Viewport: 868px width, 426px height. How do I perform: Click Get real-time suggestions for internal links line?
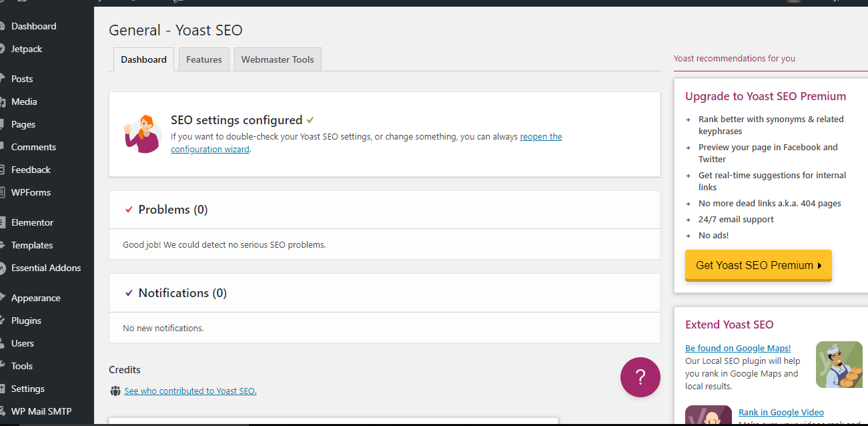pyautogui.click(x=772, y=181)
